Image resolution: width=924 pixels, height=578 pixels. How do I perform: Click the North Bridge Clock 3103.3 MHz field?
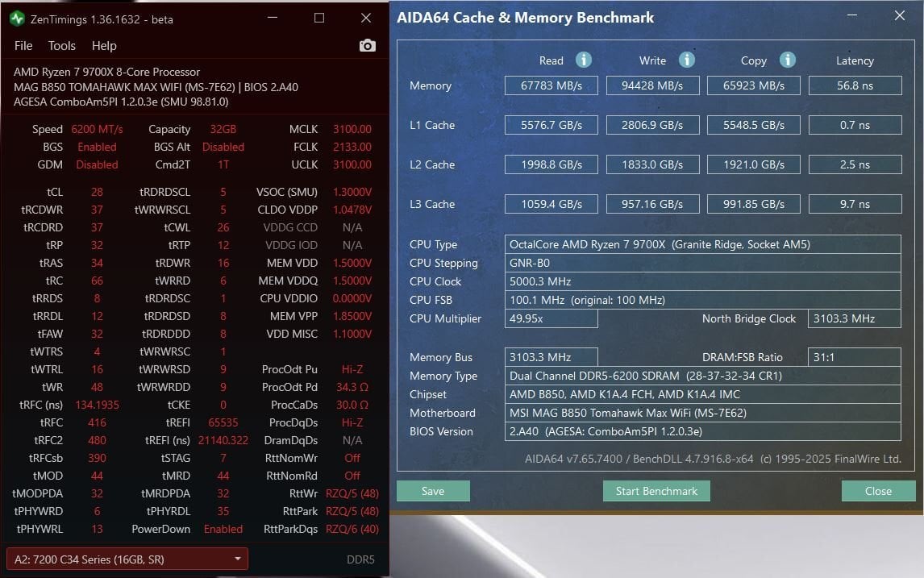coord(854,318)
